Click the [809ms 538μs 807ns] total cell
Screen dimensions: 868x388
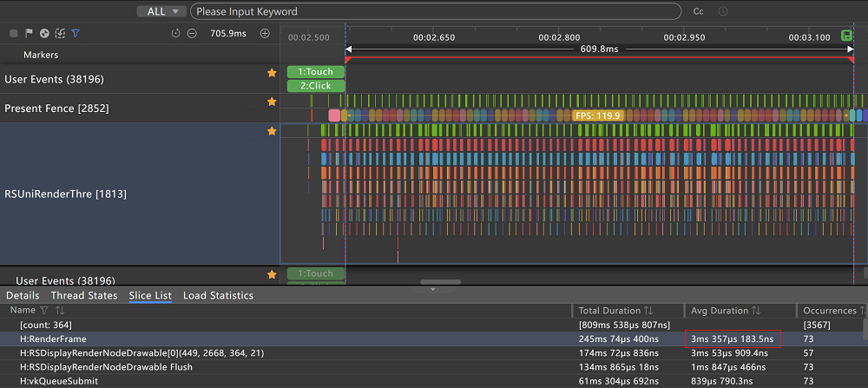coord(624,325)
